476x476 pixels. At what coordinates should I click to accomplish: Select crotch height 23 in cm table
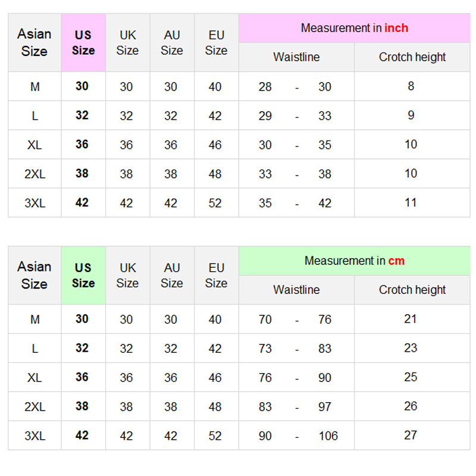click(x=411, y=348)
